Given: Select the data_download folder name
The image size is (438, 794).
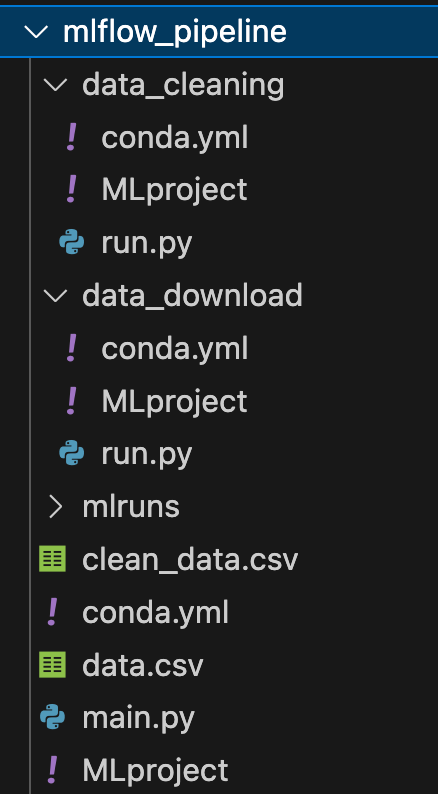Looking at the screenshot, I should pos(192,295).
